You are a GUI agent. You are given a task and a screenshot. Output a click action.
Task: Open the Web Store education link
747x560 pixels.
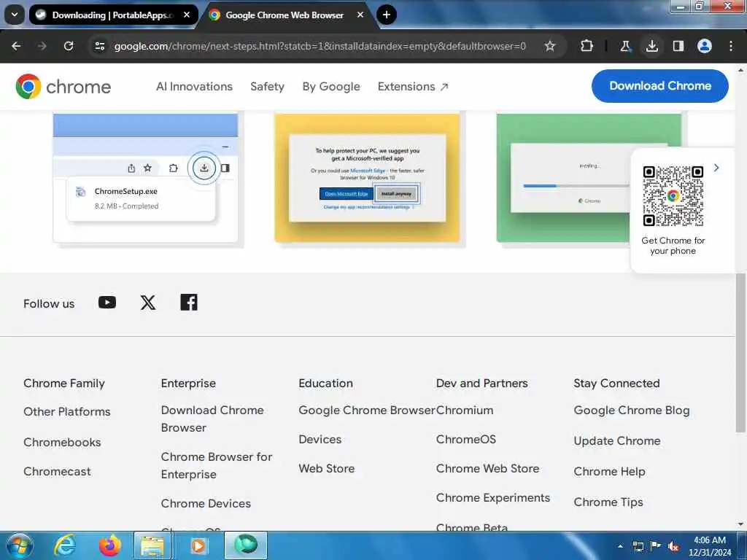point(326,469)
